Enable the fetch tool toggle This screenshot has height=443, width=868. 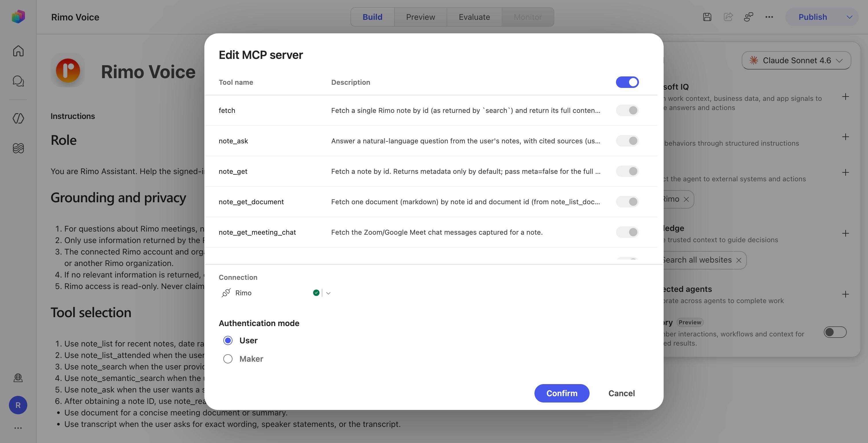[627, 110]
